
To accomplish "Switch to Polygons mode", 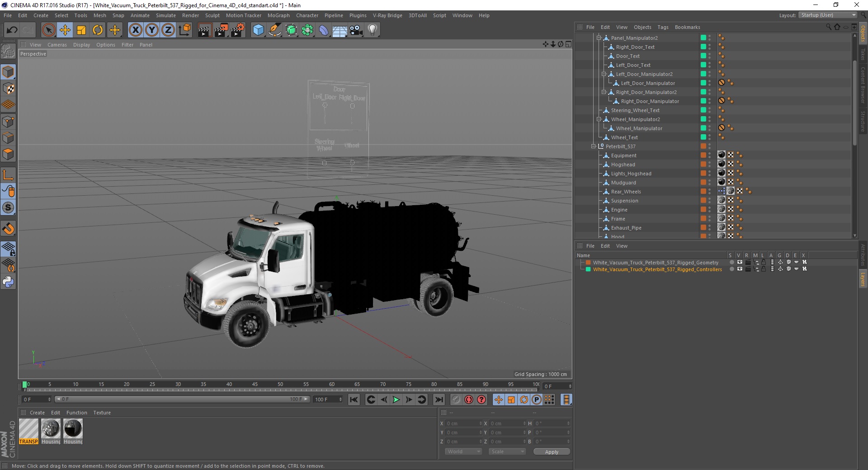I will click(x=8, y=155).
